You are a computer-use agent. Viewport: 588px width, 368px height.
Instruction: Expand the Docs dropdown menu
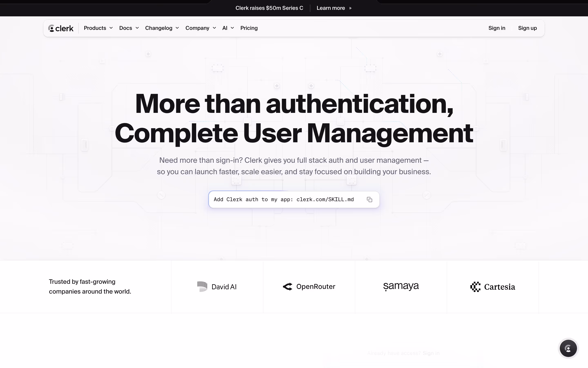(x=129, y=28)
